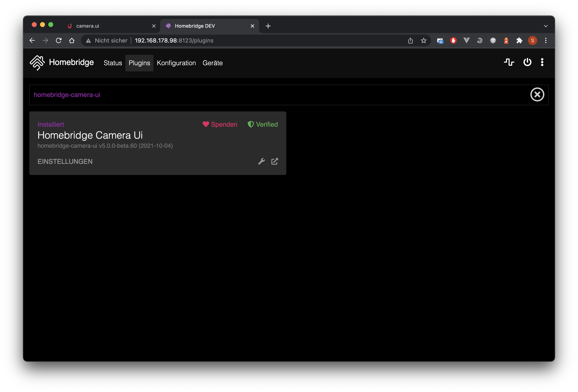578x392 pixels.
Task: Reload the current page
Action: (x=58, y=40)
